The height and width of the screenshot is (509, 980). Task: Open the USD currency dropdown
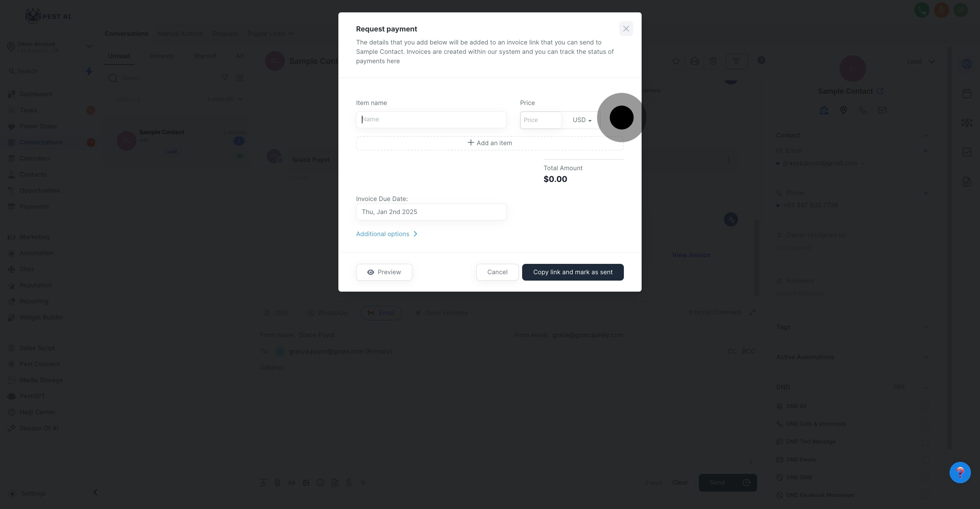pos(582,120)
